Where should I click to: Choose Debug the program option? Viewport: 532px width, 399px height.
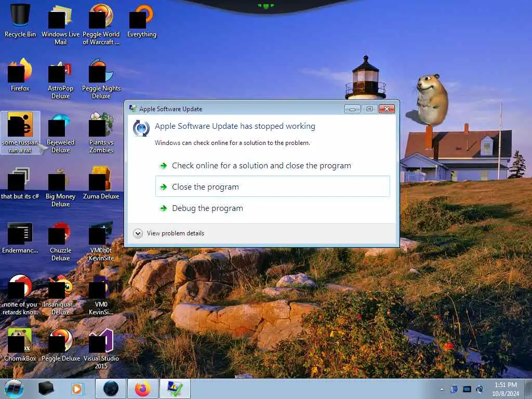pos(272,208)
